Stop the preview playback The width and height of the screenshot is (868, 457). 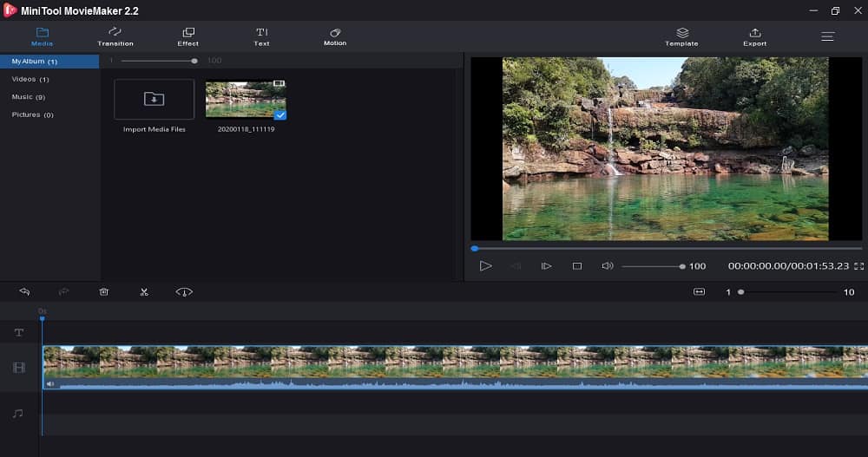coord(577,266)
